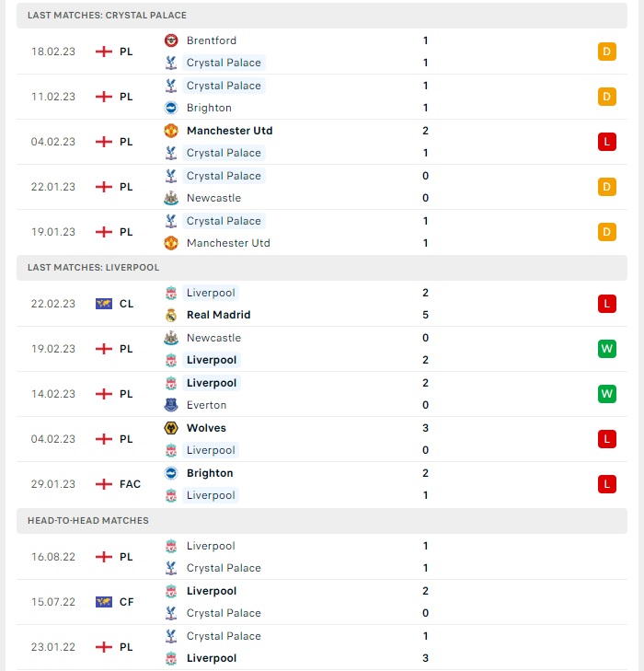Image resolution: width=644 pixels, height=671 pixels.
Task: Click Newcastle crest in 22.01.23 match
Action: click(x=171, y=198)
